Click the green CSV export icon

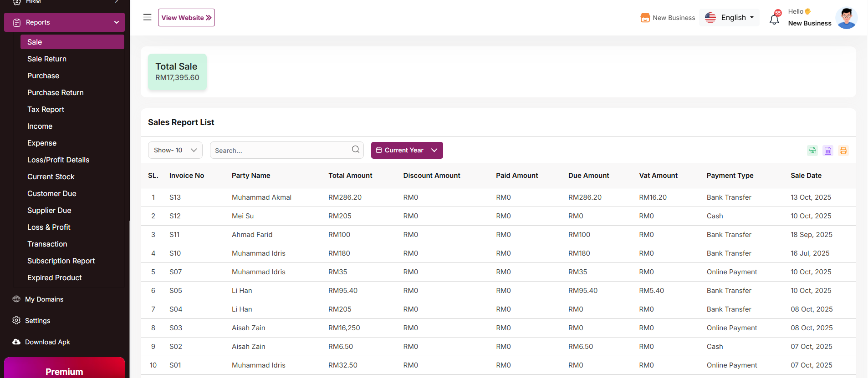tap(812, 151)
